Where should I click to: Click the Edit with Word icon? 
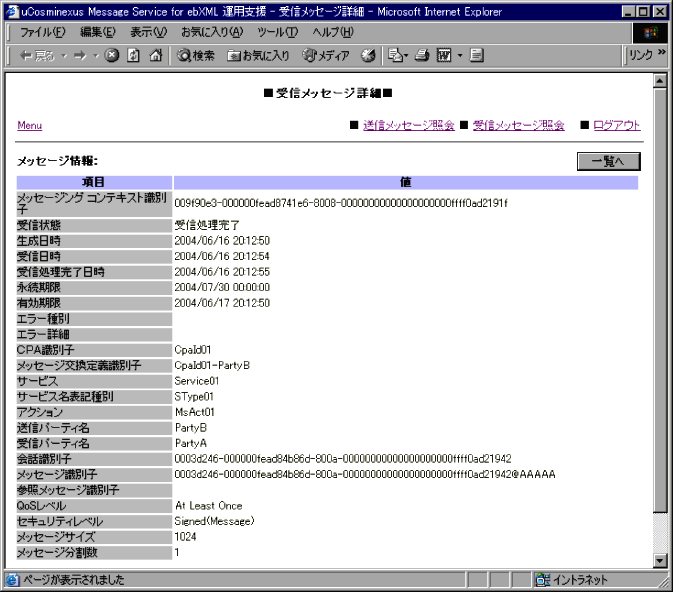(444, 55)
